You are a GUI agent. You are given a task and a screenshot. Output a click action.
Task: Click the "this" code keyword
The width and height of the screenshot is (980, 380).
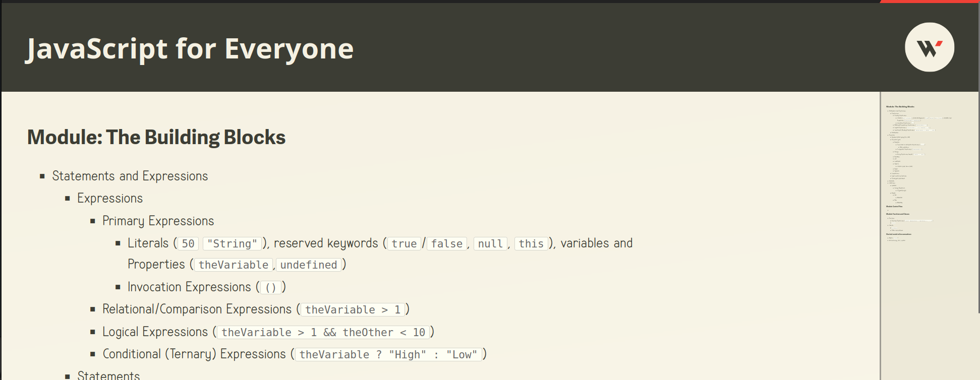pyautogui.click(x=531, y=244)
